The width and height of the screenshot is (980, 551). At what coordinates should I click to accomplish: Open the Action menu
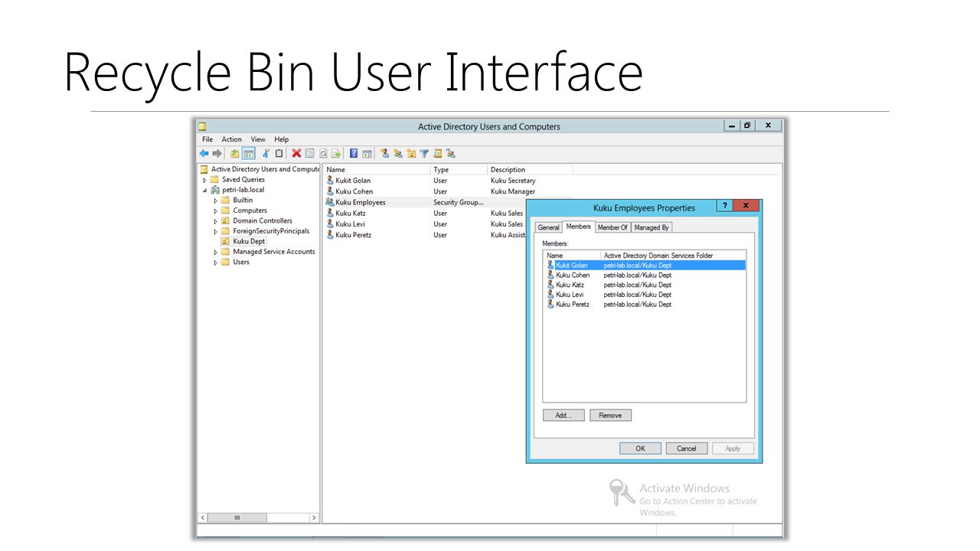(232, 139)
